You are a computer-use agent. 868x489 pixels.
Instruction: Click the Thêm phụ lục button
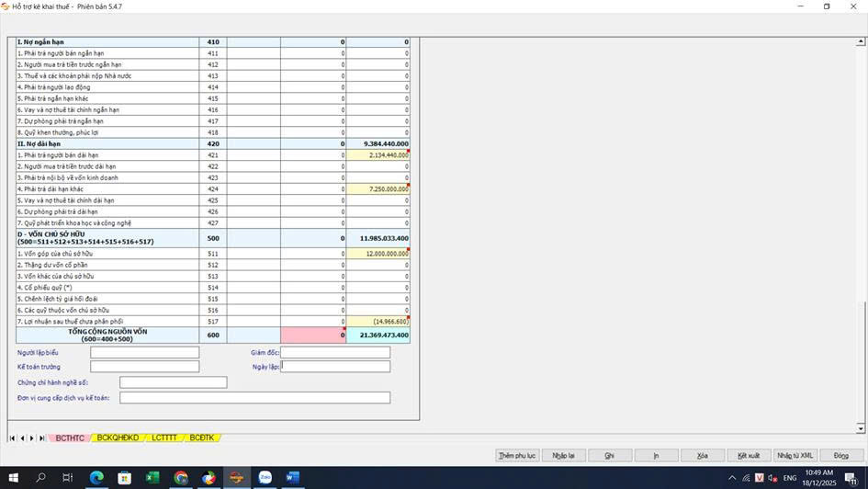tap(517, 456)
